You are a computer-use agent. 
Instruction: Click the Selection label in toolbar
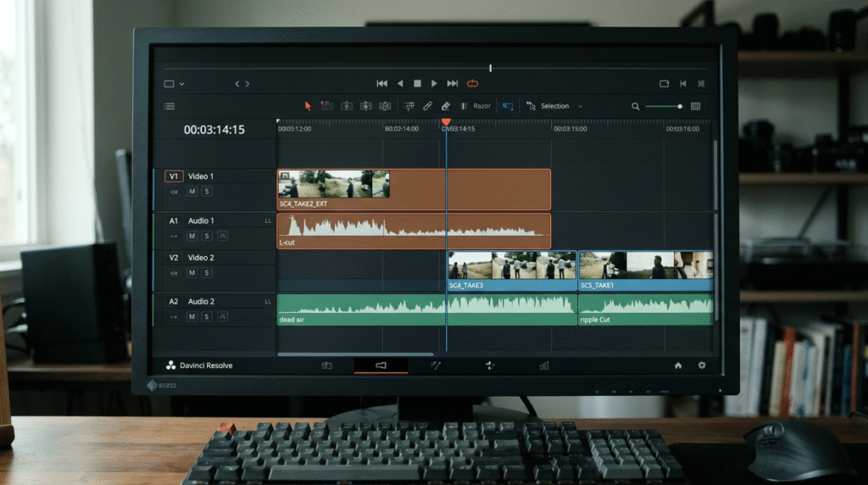(x=554, y=106)
